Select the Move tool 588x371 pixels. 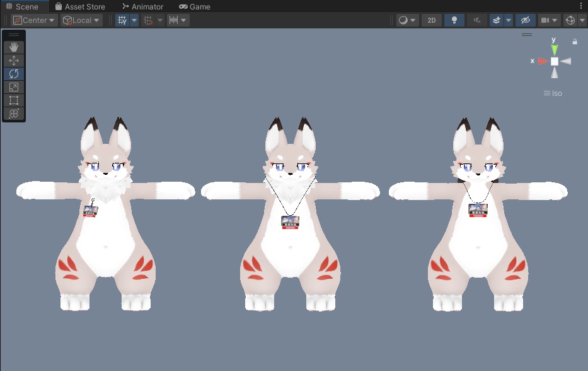(14, 61)
